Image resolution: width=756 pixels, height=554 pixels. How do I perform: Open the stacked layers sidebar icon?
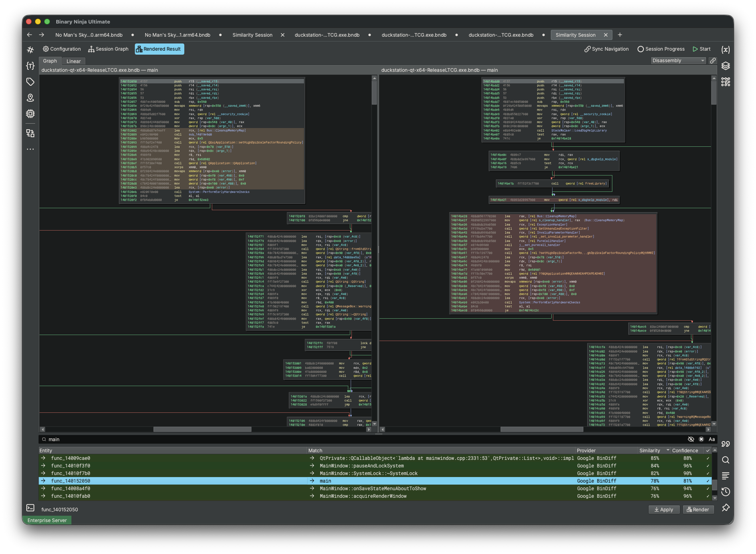coord(726,66)
